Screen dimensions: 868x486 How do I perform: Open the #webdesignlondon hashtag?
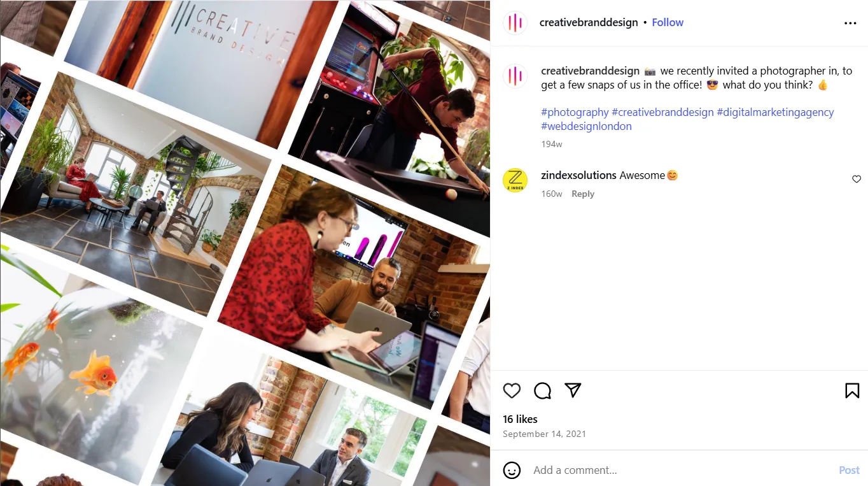pos(586,126)
